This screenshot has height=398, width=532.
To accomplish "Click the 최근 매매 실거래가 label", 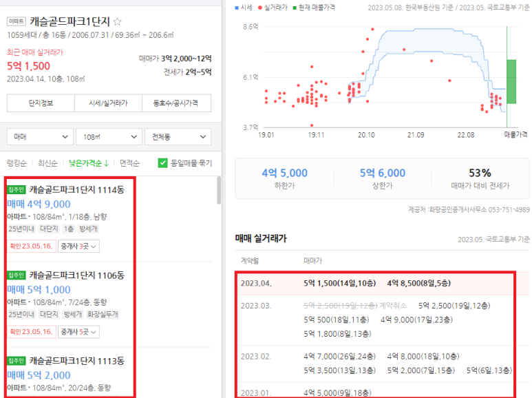I will pos(35,52).
